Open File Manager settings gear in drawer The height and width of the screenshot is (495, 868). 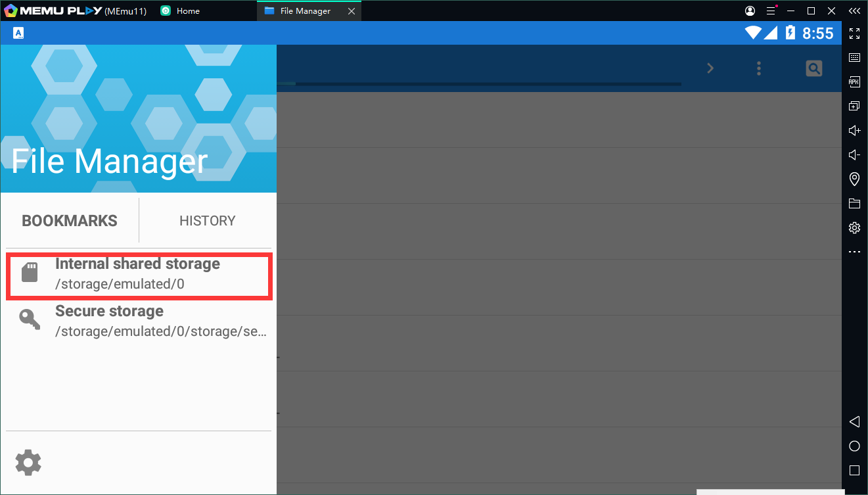coord(28,463)
